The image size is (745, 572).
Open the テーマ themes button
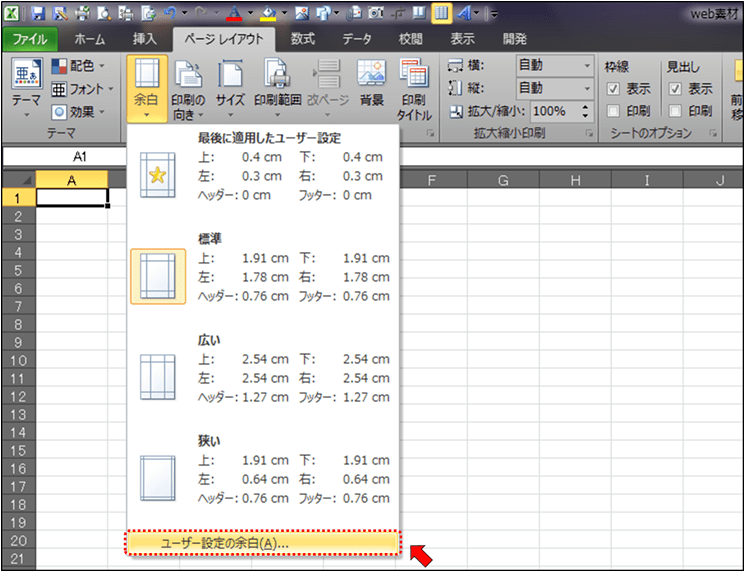pyautogui.click(x=26, y=88)
